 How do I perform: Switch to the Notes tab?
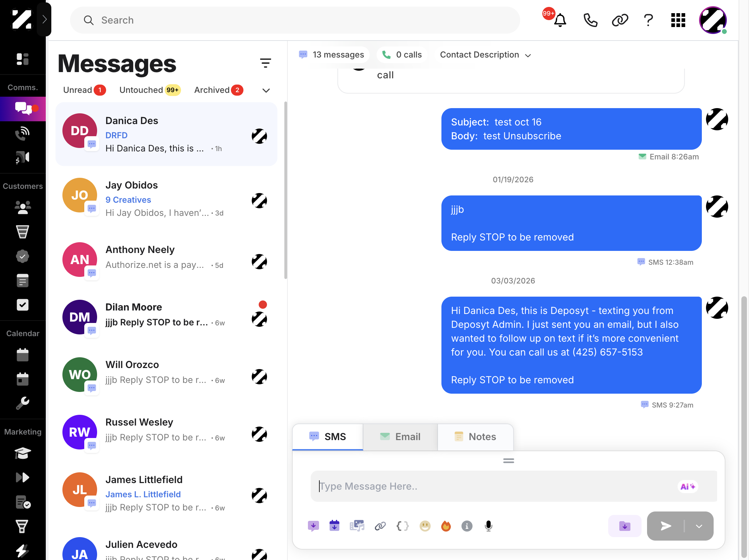coord(475,437)
